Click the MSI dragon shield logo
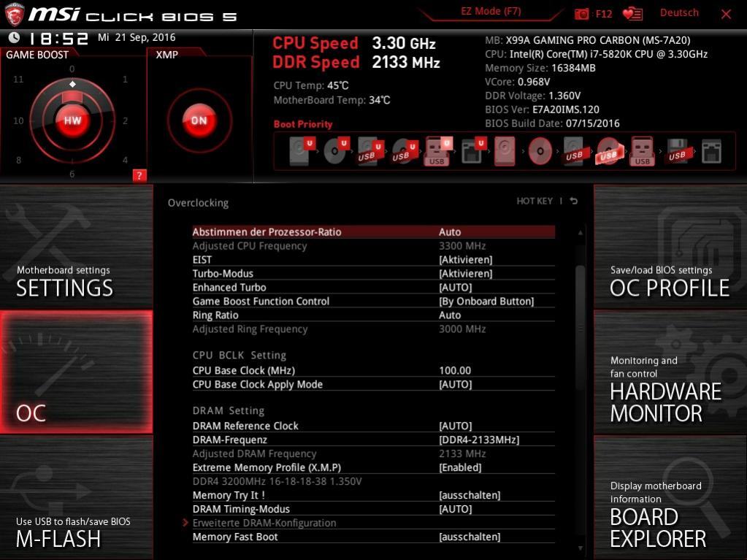This screenshot has height=560, width=747. [15, 14]
